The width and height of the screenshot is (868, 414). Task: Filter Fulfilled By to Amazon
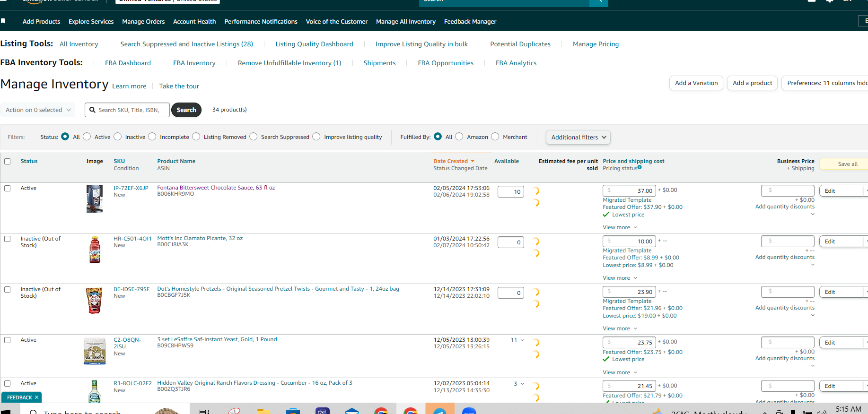(459, 137)
